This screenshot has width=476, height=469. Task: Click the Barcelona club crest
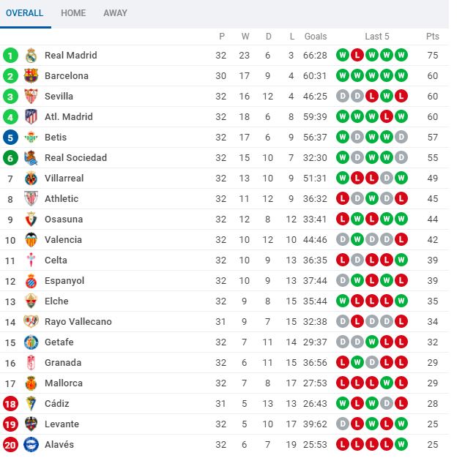tap(31, 76)
